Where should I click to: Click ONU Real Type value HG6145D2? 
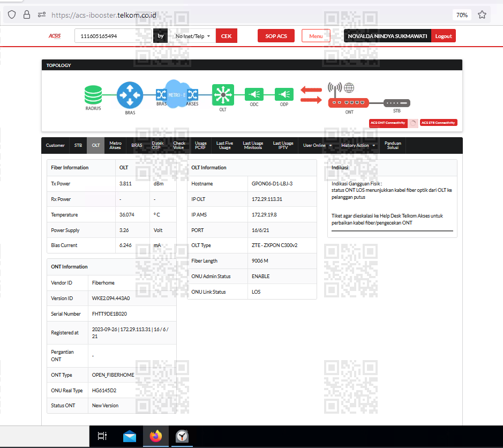coord(104,391)
